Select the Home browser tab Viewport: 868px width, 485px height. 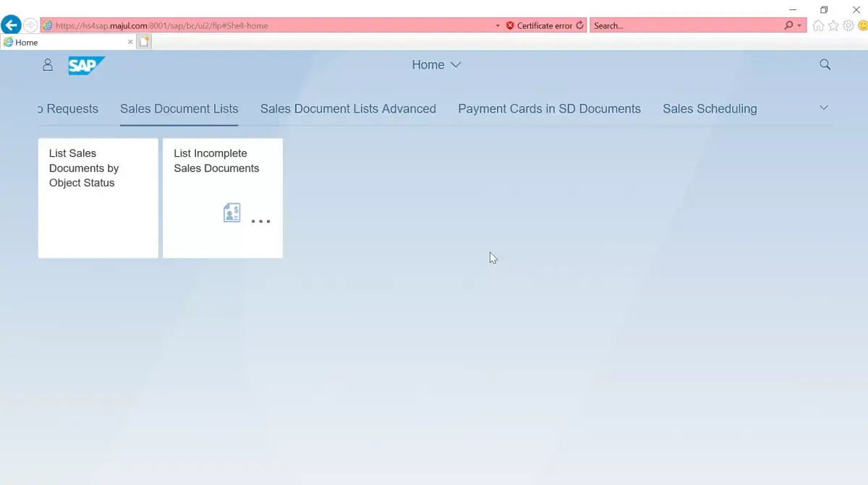coord(69,42)
